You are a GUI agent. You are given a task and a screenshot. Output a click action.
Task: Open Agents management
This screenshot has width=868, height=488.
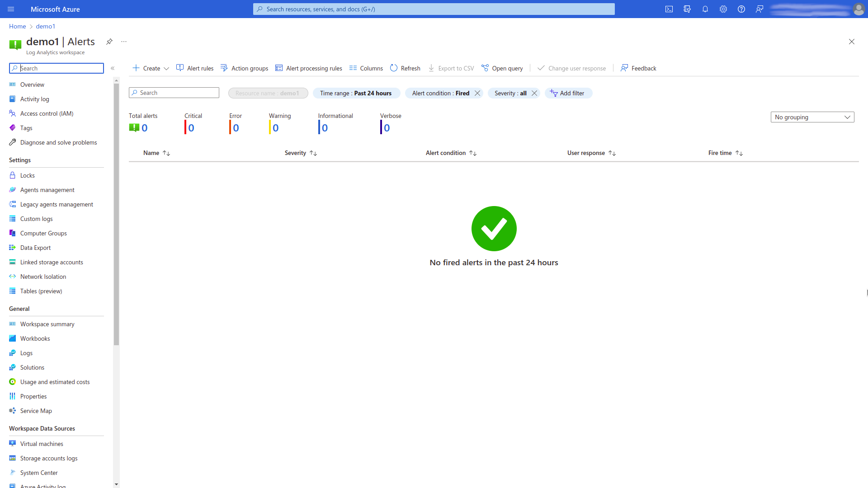point(57,190)
